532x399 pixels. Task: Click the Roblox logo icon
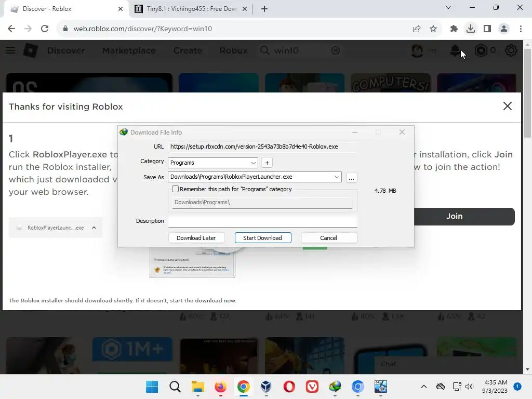point(31,50)
